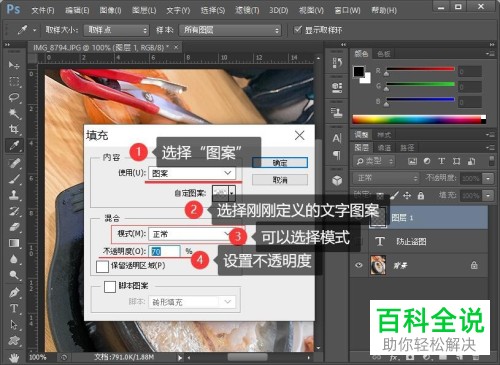
Task: Toggle the layer filter on/off switch
Action: 492,161
